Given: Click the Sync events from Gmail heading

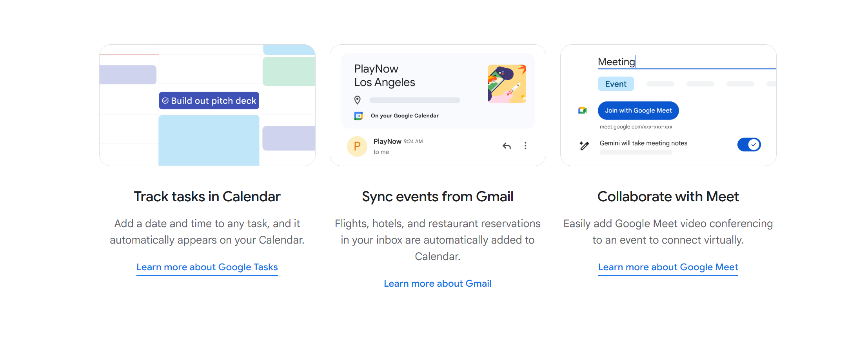Looking at the screenshot, I should [438, 197].
